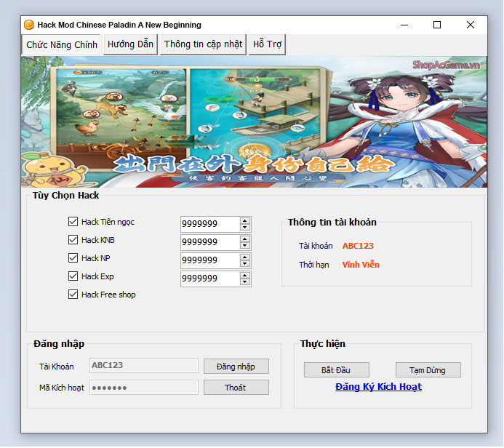This screenshot has height=448, width=504.
Task: Toggle the Hack NP checkbox
Action: pos(73,258)
